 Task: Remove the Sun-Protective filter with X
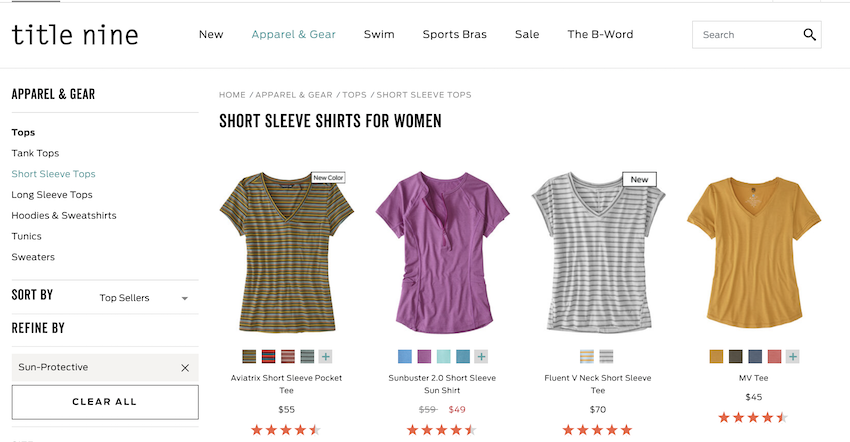pyautogui.click(x=185, y=368)
